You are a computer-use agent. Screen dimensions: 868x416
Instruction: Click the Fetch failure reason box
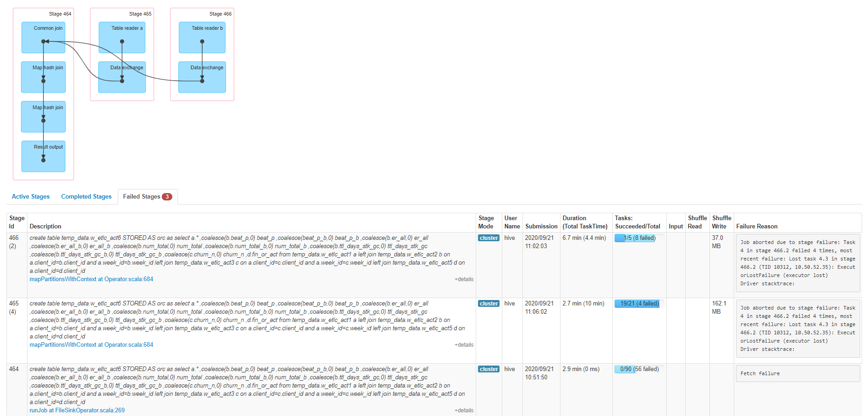click(797, 373)
